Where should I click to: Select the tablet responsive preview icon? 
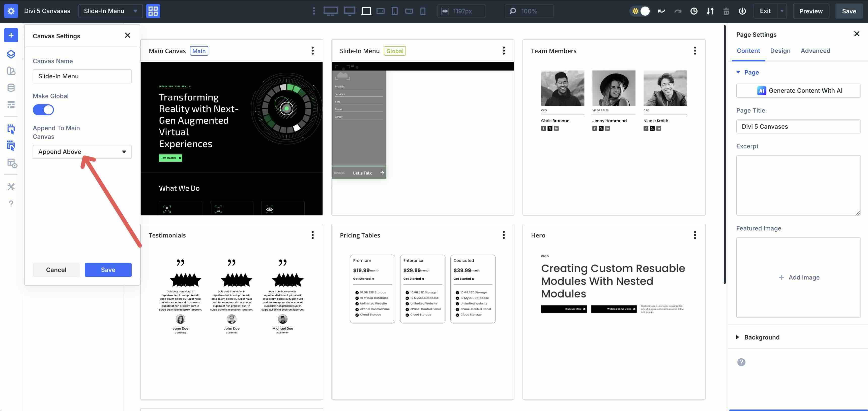(x=395, y=11)
